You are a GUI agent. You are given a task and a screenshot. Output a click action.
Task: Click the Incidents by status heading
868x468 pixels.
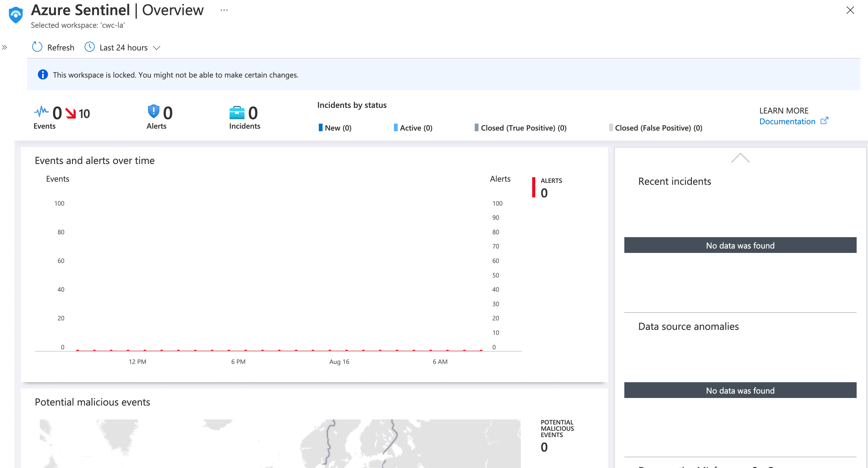352,105
